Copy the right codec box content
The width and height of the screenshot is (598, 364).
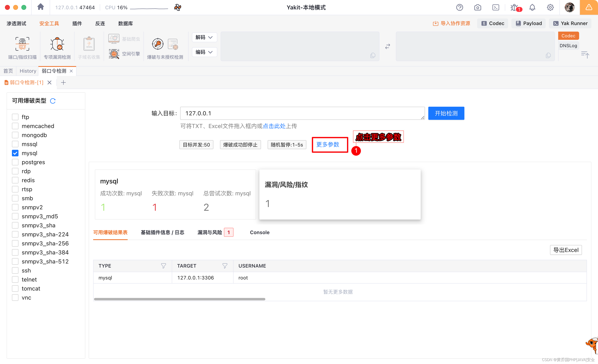pyautogui.click(x=548, y=55)
